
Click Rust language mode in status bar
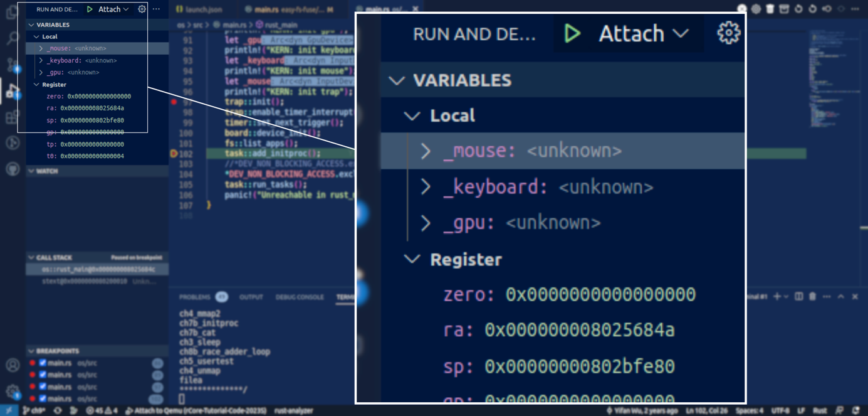point(820,410)
